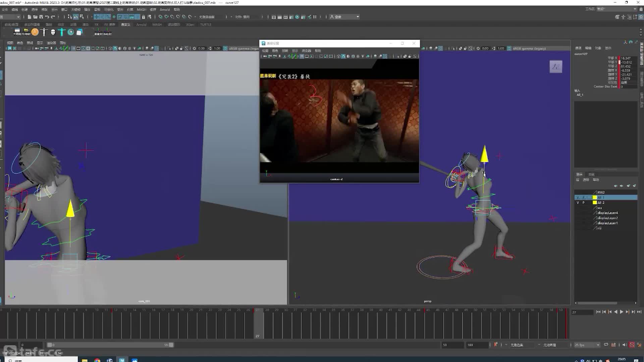The width and height of the screenshot is (644, 362).
Task: Go to the start of playback range
Action: 598,312
